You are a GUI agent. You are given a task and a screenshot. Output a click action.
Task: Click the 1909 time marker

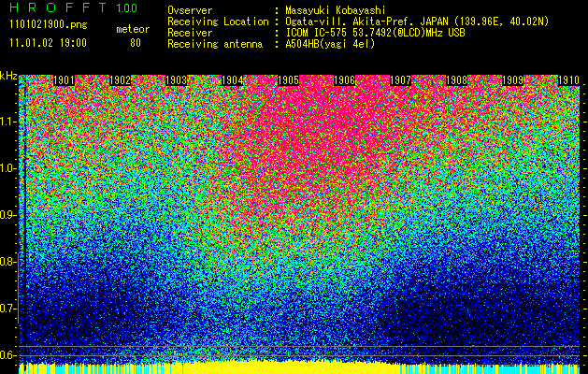click(x=512, y=80)
